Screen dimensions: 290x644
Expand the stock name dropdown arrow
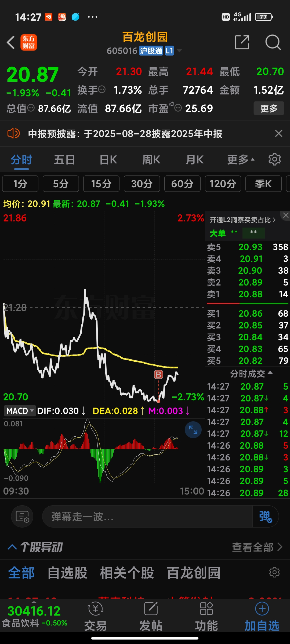point(179,50)
